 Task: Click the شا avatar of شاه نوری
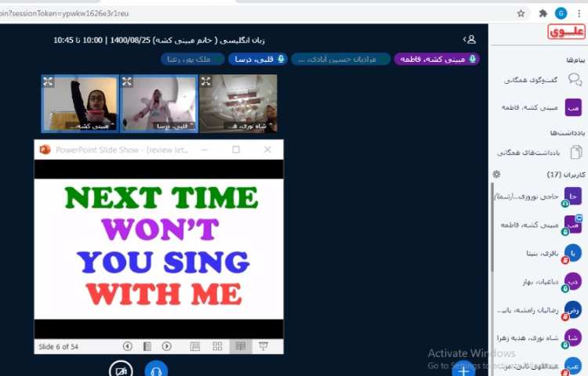573,338
